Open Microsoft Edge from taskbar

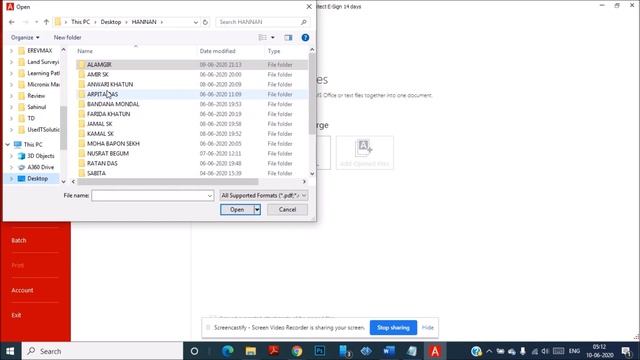click(x=228, y=351)
